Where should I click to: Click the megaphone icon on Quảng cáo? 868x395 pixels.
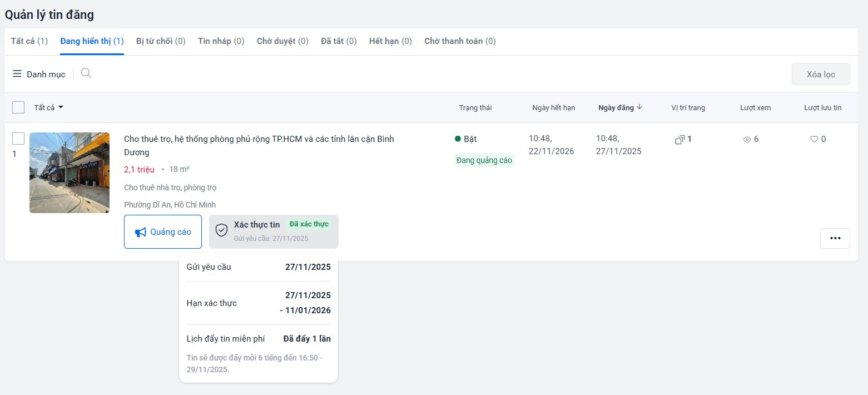[141, 232]
